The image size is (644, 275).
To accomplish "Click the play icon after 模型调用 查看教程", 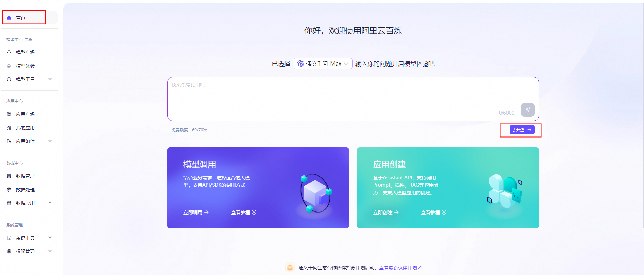I will 254,212.
